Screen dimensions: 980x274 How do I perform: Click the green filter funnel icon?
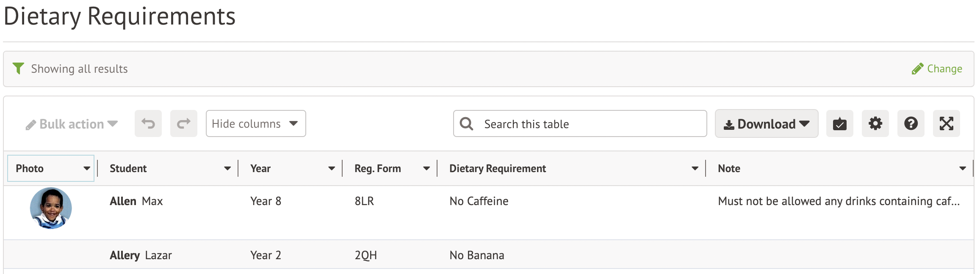coord(18,68)
